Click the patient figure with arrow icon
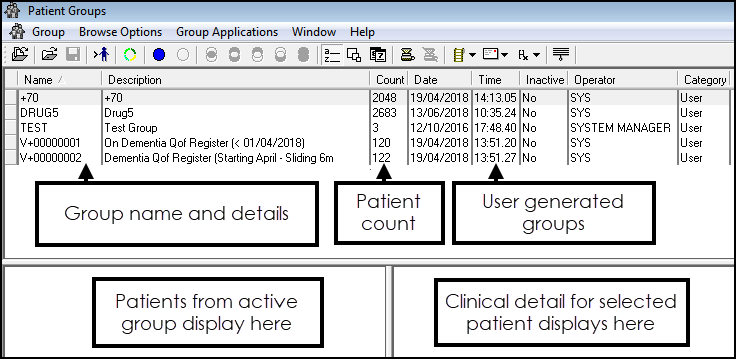 tap(101, 55)
